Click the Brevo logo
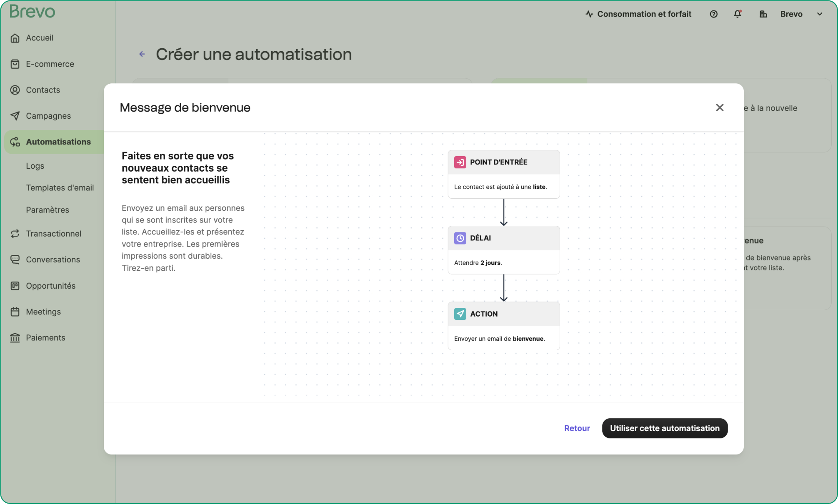This screenshot has width=838, height=504. tap(32, 11)
